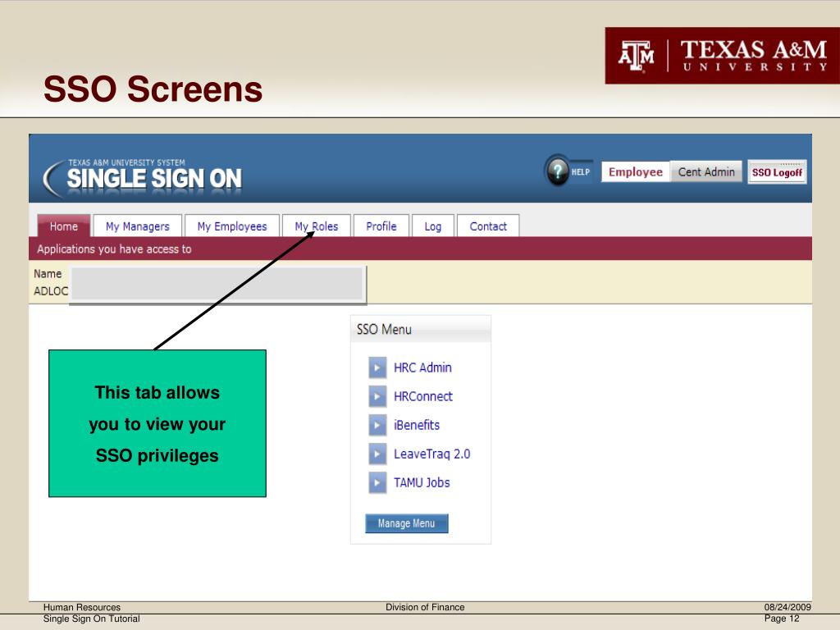Open the My Employees tab
The width and height of the screenshot is (840, 630).
pos(232,226)
